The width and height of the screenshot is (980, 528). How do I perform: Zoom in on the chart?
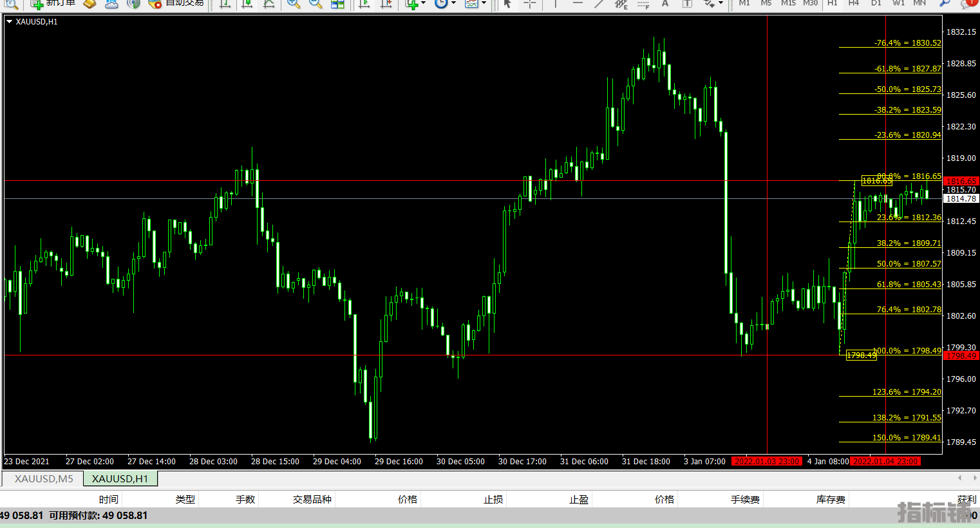click(294, 3)
